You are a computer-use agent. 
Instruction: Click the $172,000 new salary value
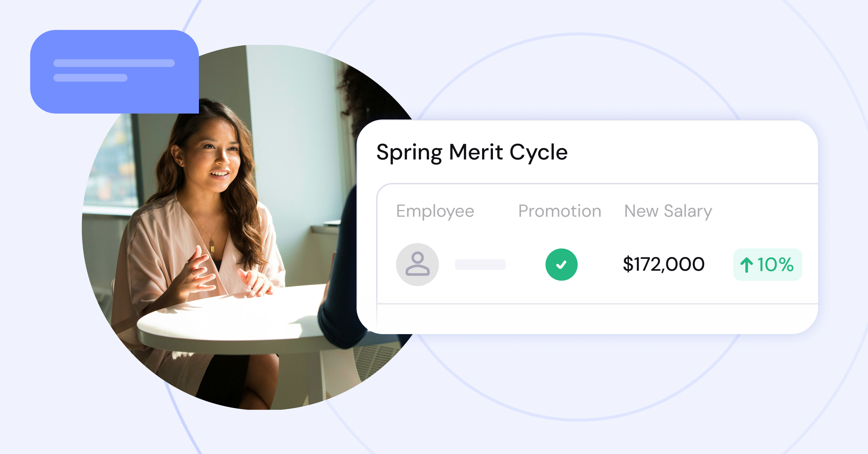pos(664,264)
